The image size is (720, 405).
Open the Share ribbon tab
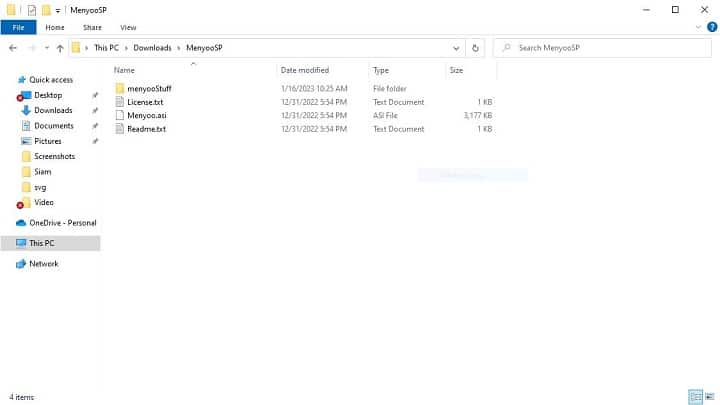coord(92,28)
